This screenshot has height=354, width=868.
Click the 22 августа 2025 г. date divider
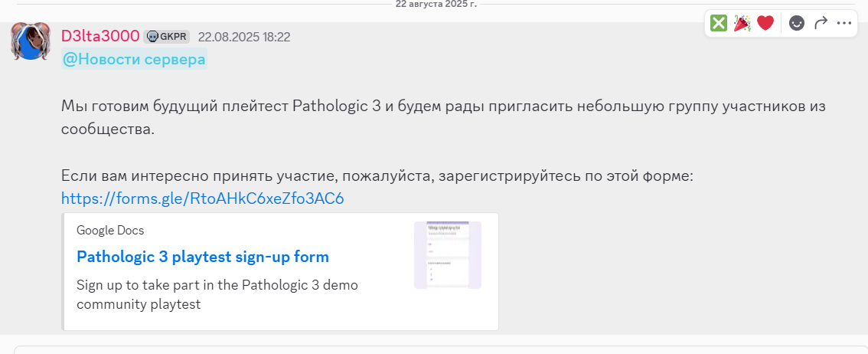pyautogui.click(x=436, y=4)
